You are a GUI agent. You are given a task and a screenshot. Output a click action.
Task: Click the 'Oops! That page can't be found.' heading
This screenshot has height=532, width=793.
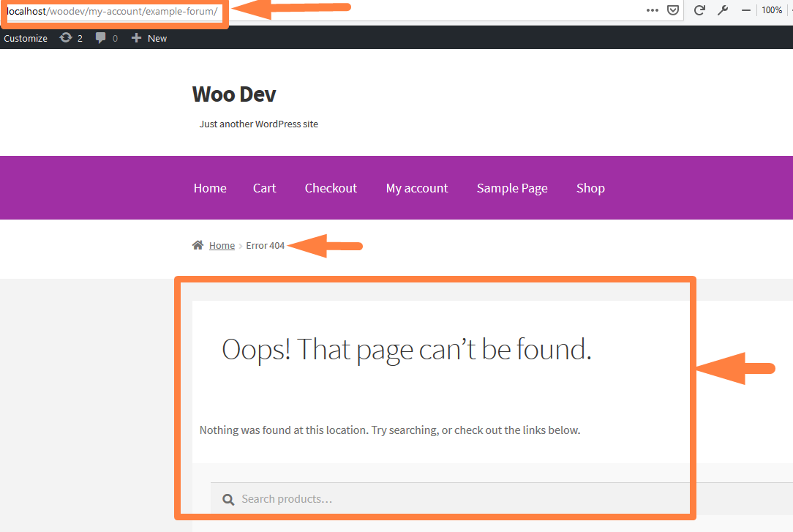tap(407, 350)
